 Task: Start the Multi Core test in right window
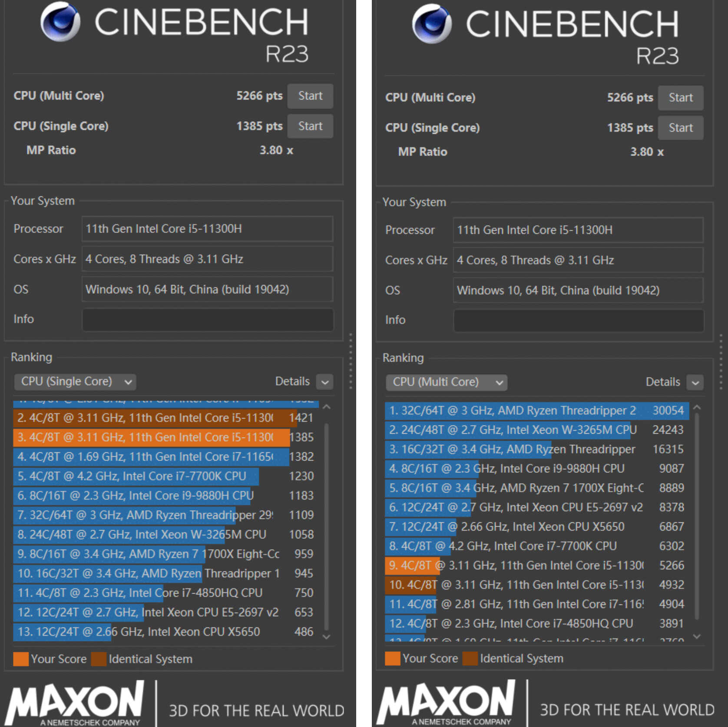tap(681, 98)
